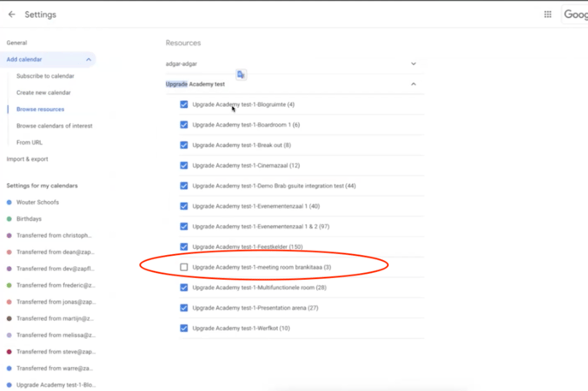Image resolution: width=588 pixels, height=391 pixels.
Task: Click the Resources heading text
Action: pyautogui.click(x=184, y=43)
